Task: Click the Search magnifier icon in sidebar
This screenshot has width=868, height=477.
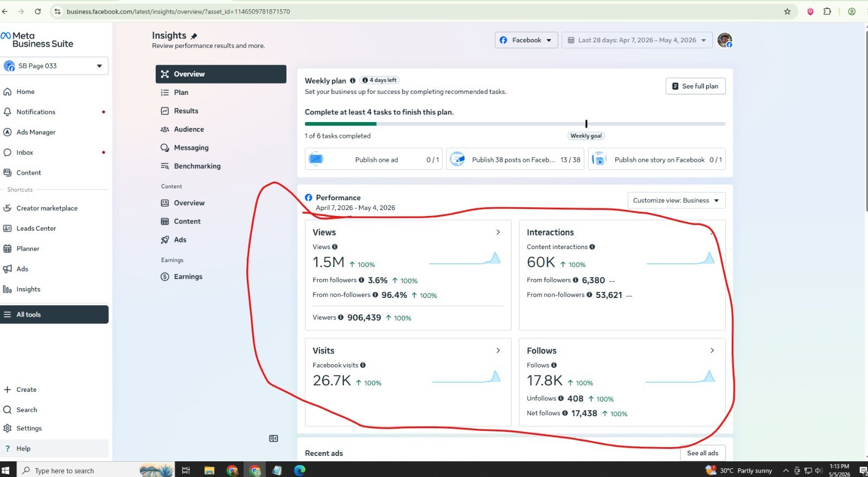Action: pyautogui.click(x=8, y=410)
